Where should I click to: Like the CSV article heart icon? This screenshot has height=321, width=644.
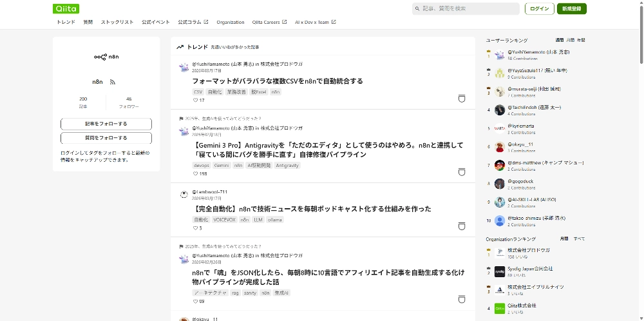tap(196, 100)
